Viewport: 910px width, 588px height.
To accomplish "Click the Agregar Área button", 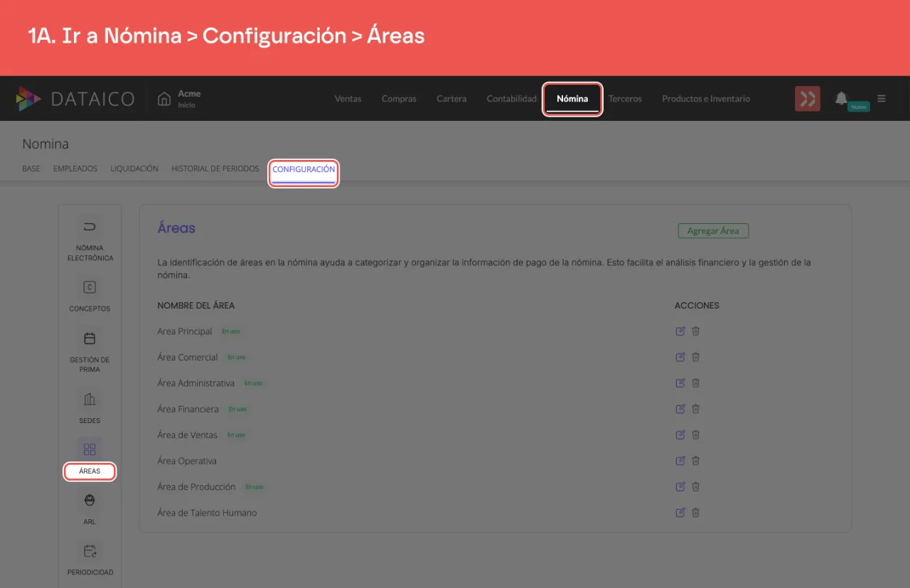I will click(713, 231).
